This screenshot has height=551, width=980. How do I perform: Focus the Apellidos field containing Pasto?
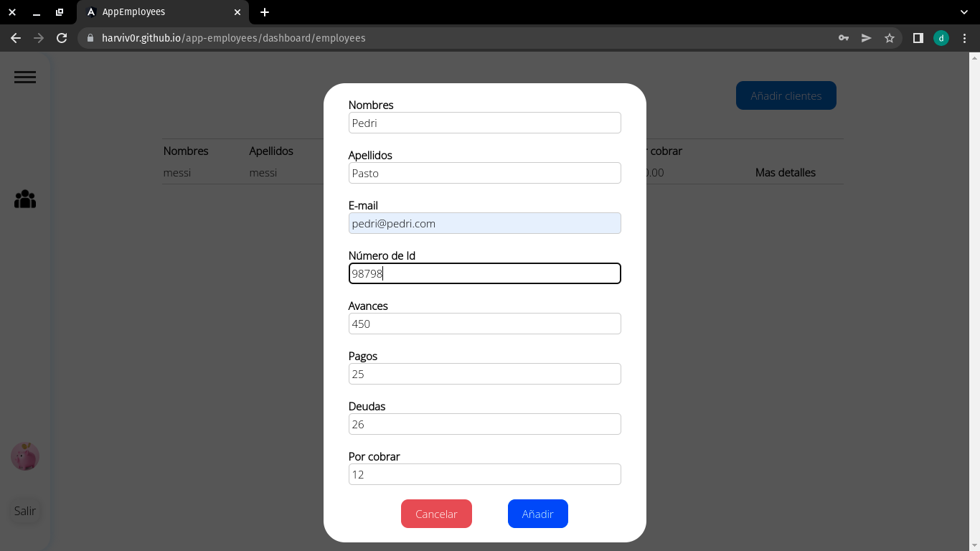pos(485,173)
